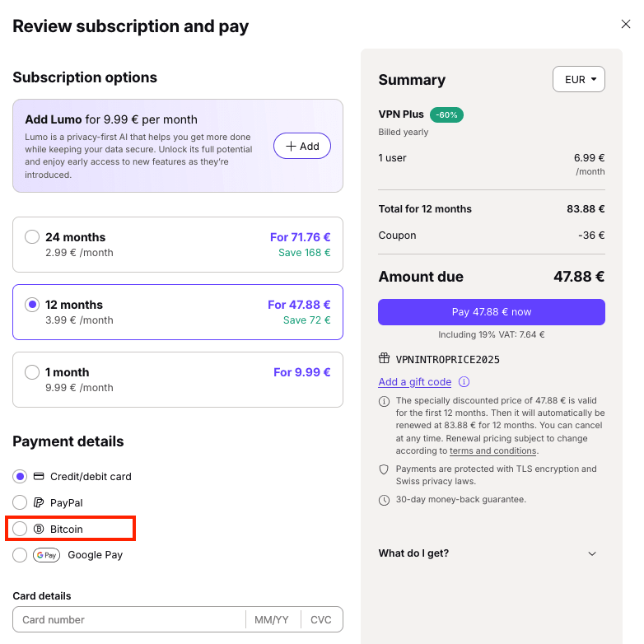
Task: Click 'Billed yearly' text
Action: [404, 133]
